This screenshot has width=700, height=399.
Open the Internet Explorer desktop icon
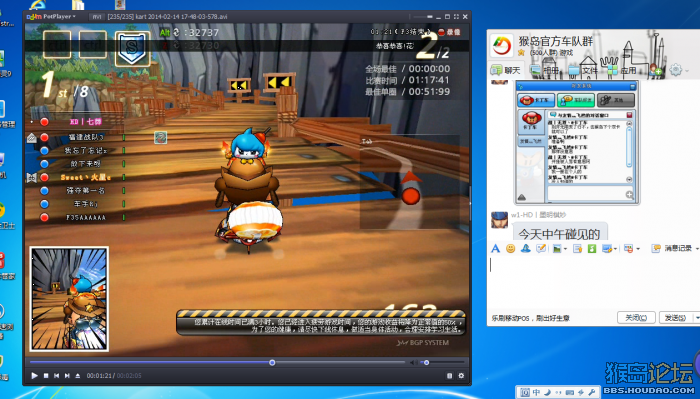click(38, 5)
